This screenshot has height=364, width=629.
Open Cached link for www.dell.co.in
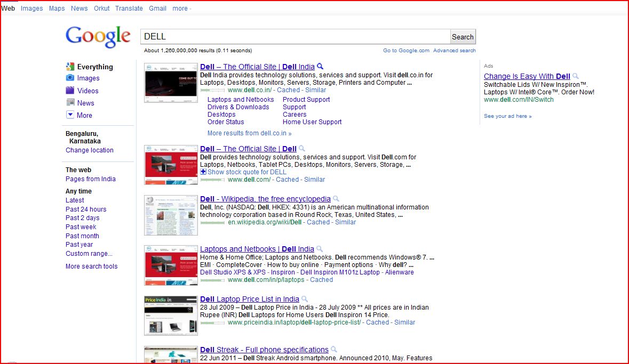point(289,90)
